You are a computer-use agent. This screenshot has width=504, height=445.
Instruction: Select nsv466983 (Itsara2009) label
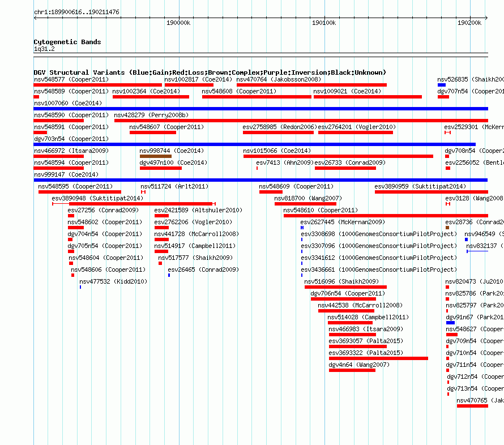pyautogui.click(x=366, y=329)
